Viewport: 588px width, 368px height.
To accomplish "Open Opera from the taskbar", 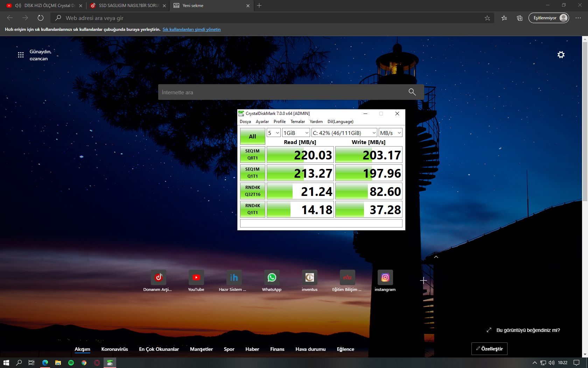I will tap(97, 363).
